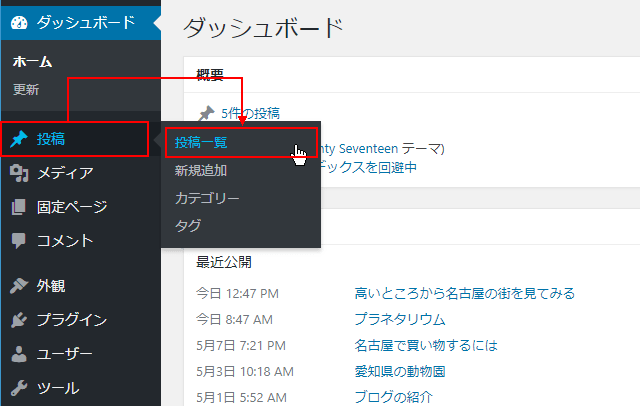Click the media icon beside メディア

19,173
